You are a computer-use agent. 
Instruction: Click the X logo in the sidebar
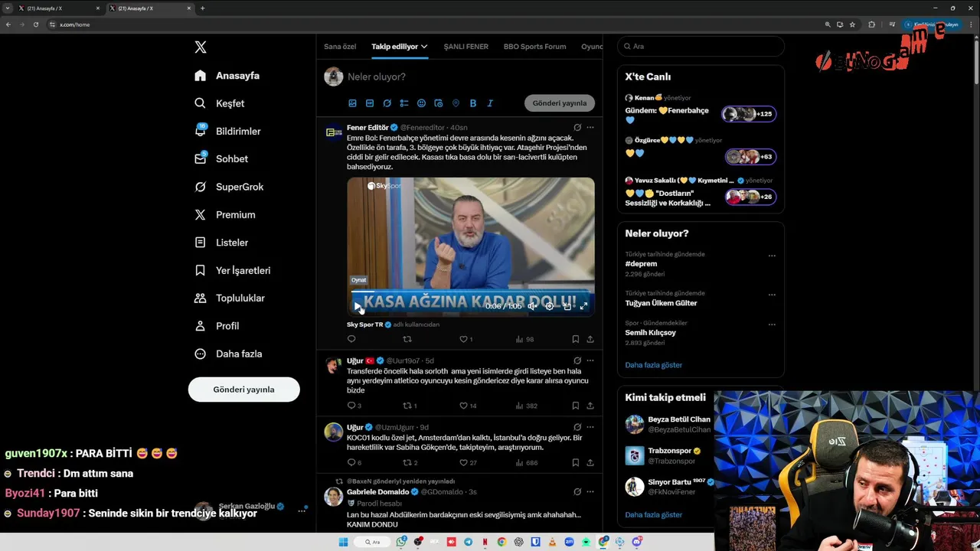point(201,47)
